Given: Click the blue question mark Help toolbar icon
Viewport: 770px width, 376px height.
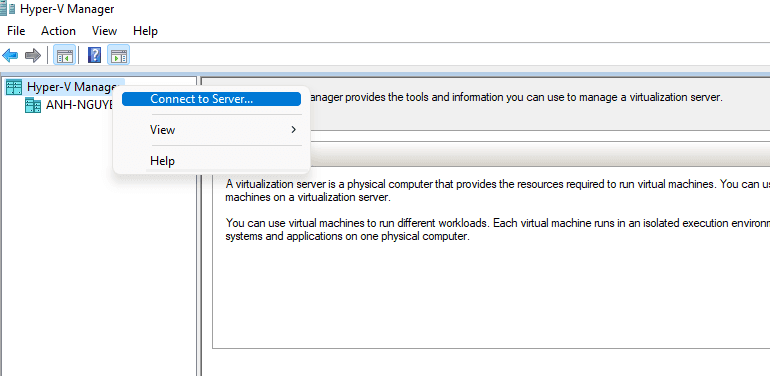Looking at the screenshot, I should coord(94,55).
